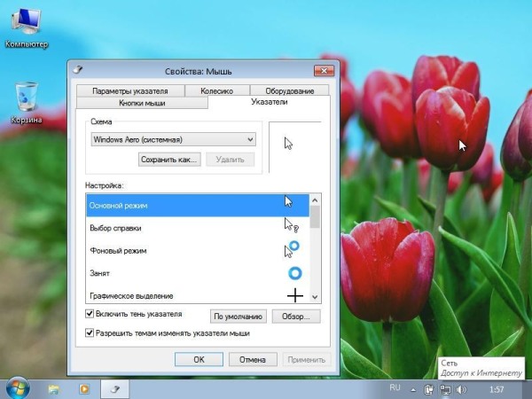Click Сохранить как... button
The image size is (532, 399).
pyautogui.click(x=169, y=160)
